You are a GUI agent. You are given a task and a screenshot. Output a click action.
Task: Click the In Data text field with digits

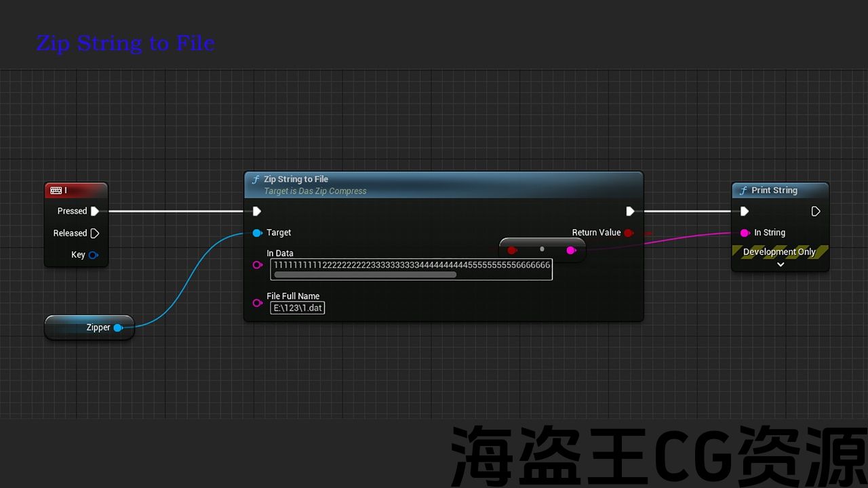tap(411, 265)
